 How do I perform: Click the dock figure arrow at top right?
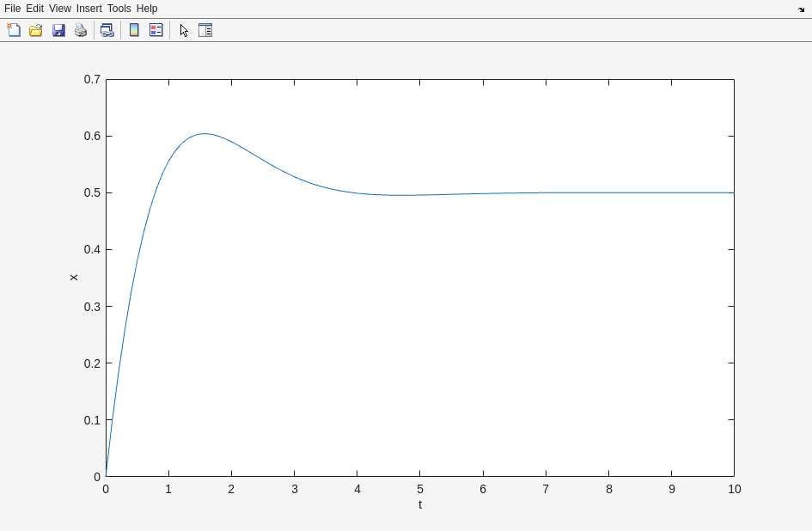[x=801, y=9]
